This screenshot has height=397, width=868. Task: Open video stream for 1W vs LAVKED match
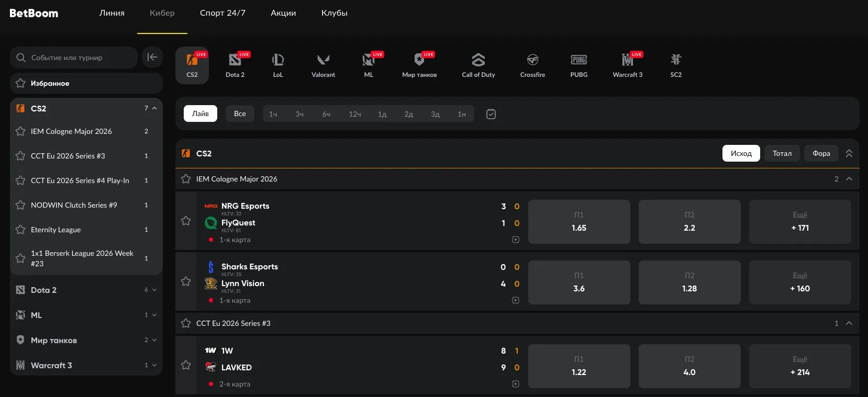(x=516, y=384)
